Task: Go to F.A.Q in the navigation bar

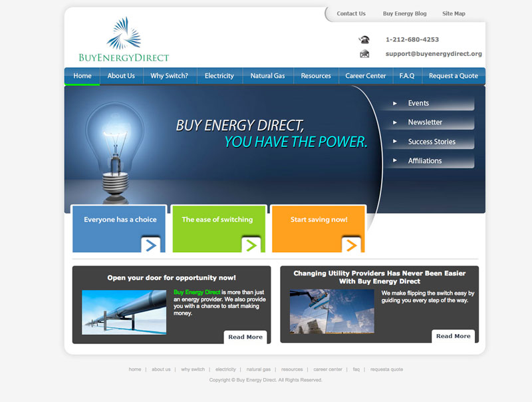Action: coord(407,76)
